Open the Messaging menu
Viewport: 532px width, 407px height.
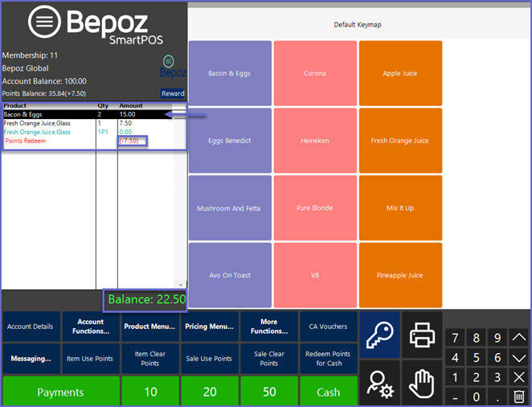[31, 359]
